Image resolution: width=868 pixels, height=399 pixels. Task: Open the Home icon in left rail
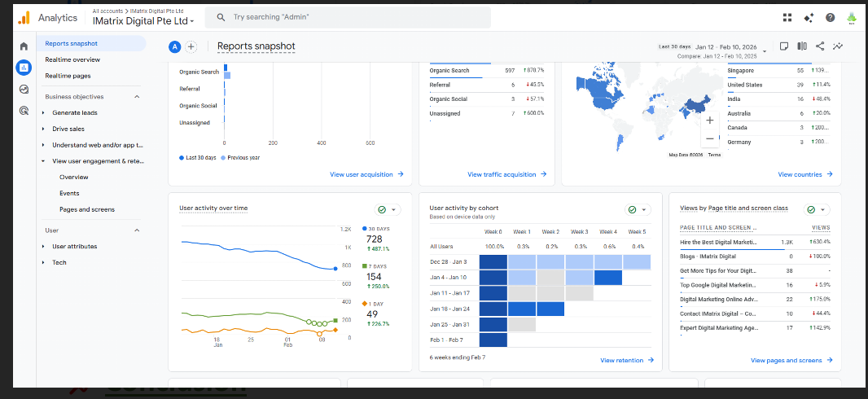24,46
